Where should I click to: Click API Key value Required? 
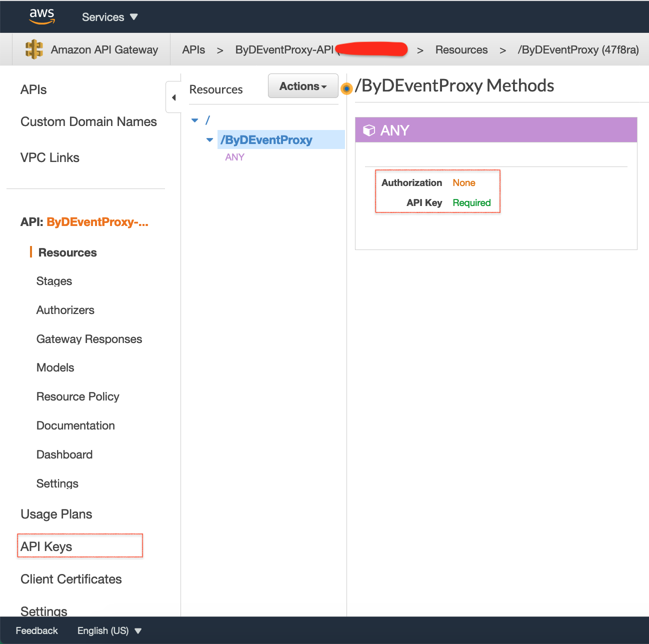tap(471, 203)
